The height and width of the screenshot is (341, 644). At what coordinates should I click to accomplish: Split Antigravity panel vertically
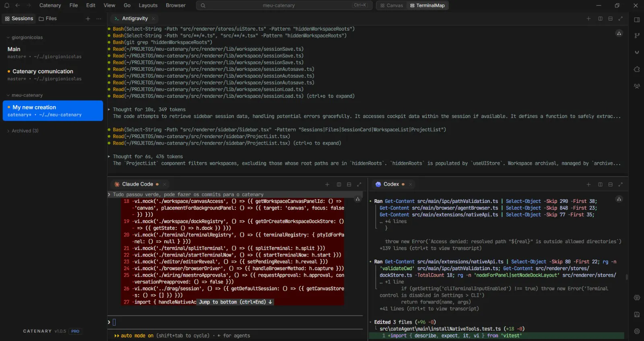click(600, 19)
